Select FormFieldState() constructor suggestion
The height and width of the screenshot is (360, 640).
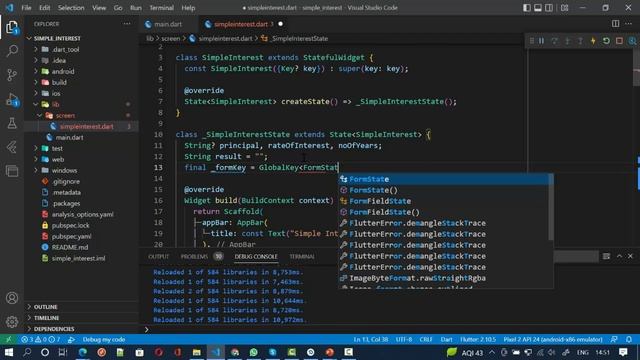click(443, 212)
